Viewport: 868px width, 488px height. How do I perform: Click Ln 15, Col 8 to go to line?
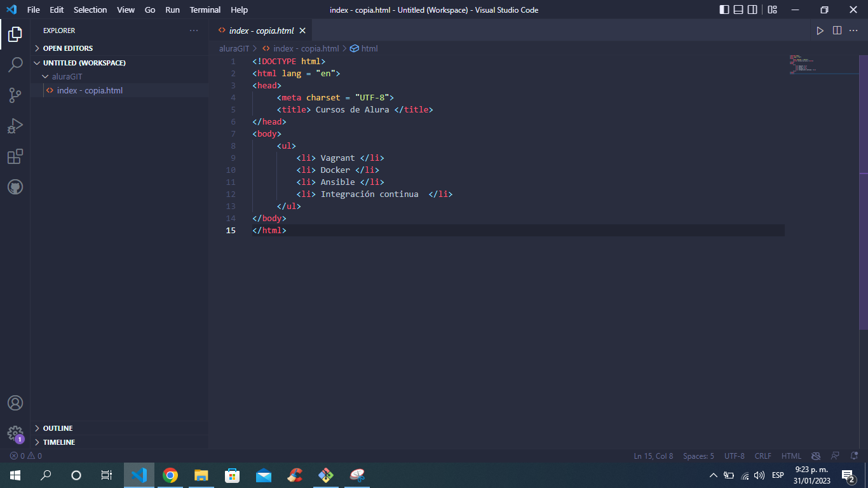[x=653, y=456]
